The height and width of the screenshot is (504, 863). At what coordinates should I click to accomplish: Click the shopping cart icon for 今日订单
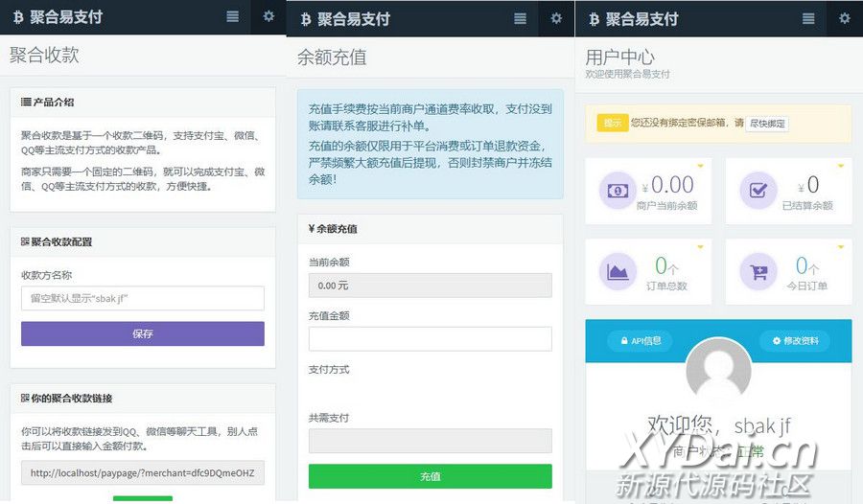pos(758,271)
